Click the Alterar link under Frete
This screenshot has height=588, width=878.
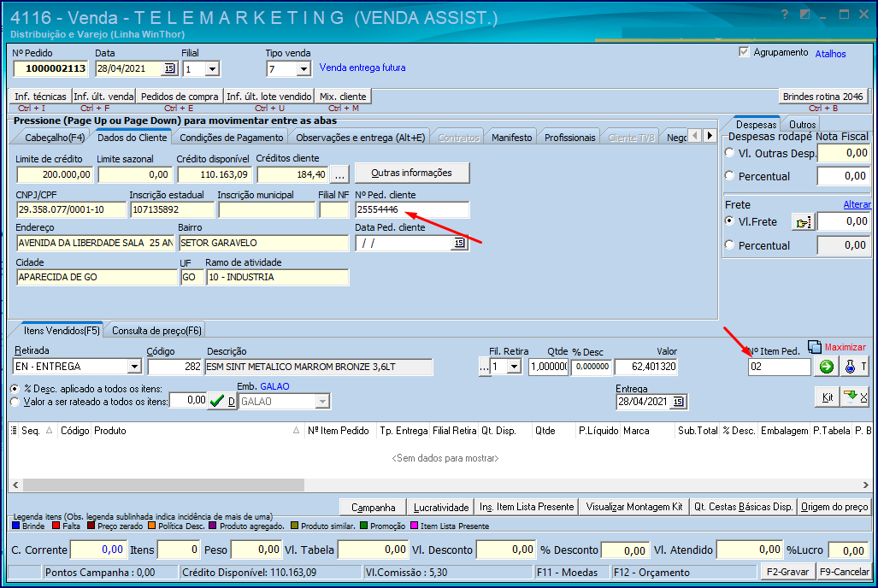pos(857,204)
